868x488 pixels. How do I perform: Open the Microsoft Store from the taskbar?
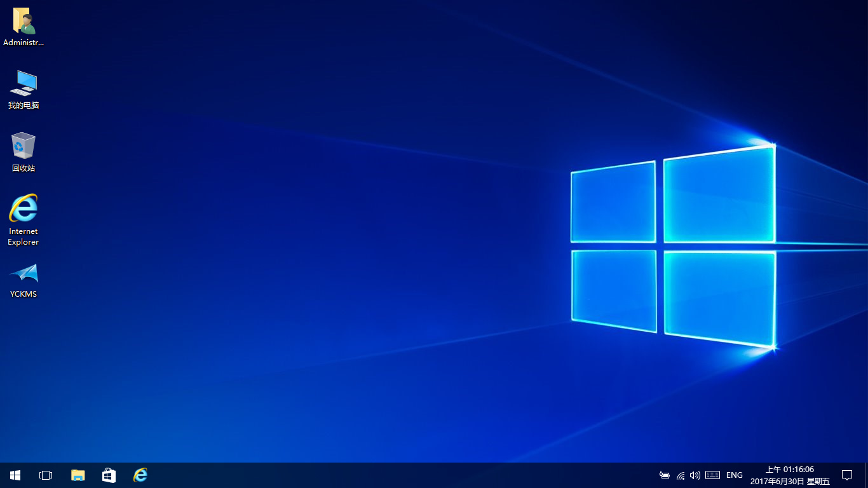pyautogui.click(x=109, y=475)
